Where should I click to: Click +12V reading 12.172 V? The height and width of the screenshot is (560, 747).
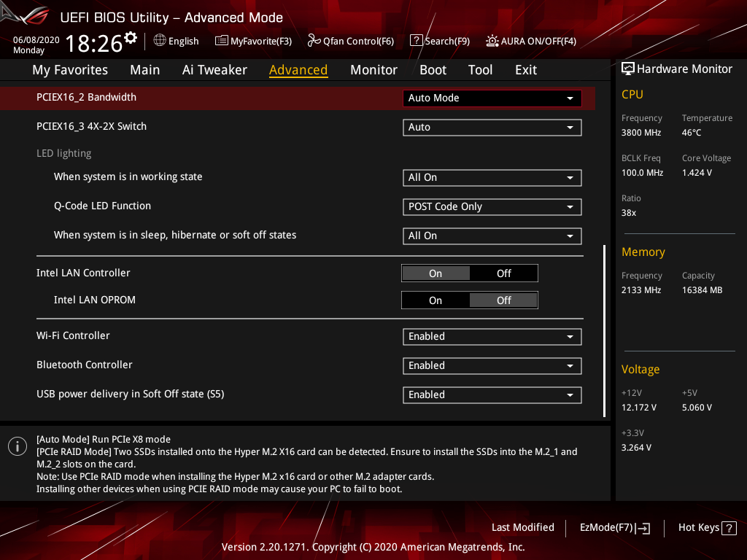638,408
